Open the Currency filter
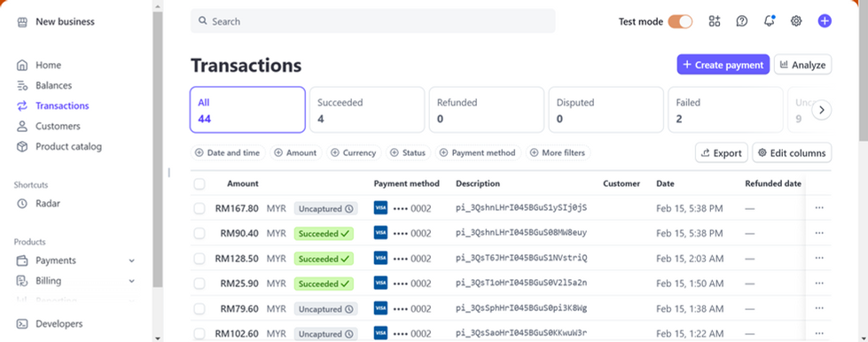The width and height of the screenshot is (868, 342). (x=354, y=152)
